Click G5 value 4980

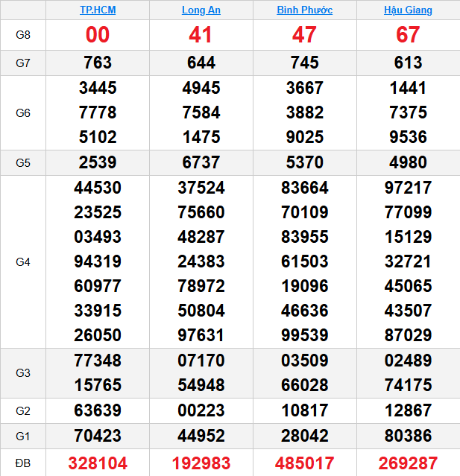click(x=408, y=162)
